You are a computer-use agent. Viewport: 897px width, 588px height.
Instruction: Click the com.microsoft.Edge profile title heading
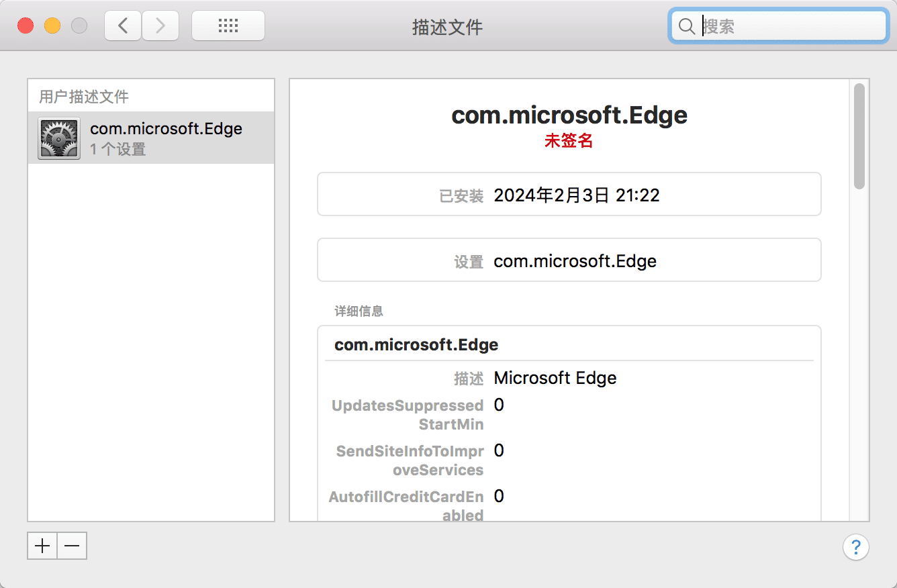coord(569,115)
